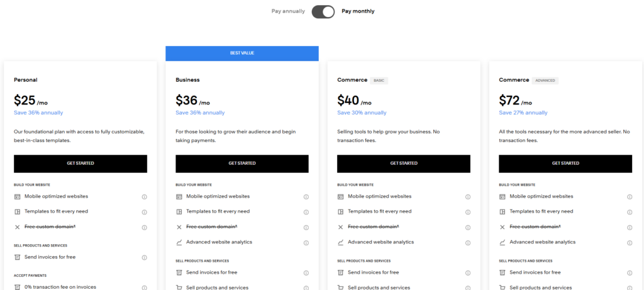
Task: Click Save 36% annually link under Personal
Action: [x=38, y=113]
